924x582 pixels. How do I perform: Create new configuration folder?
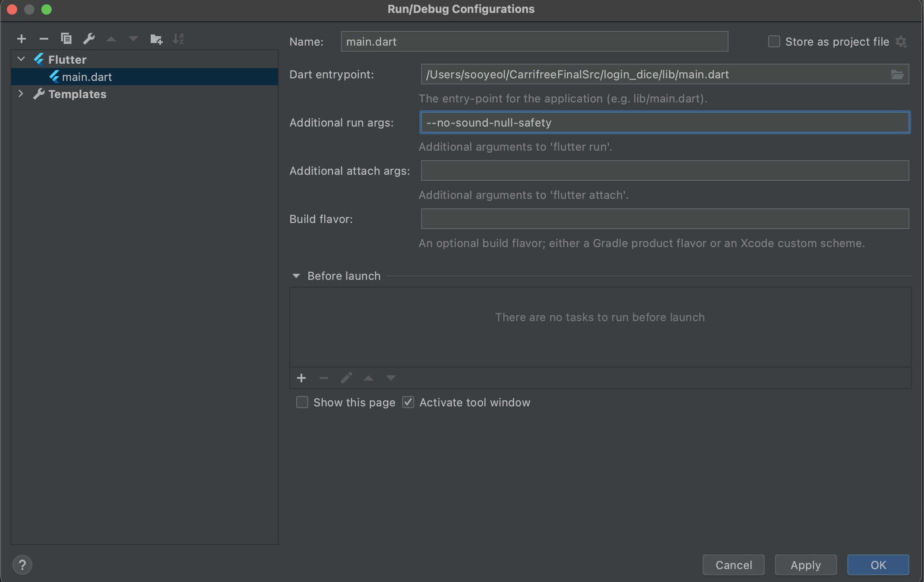[156, 39]
